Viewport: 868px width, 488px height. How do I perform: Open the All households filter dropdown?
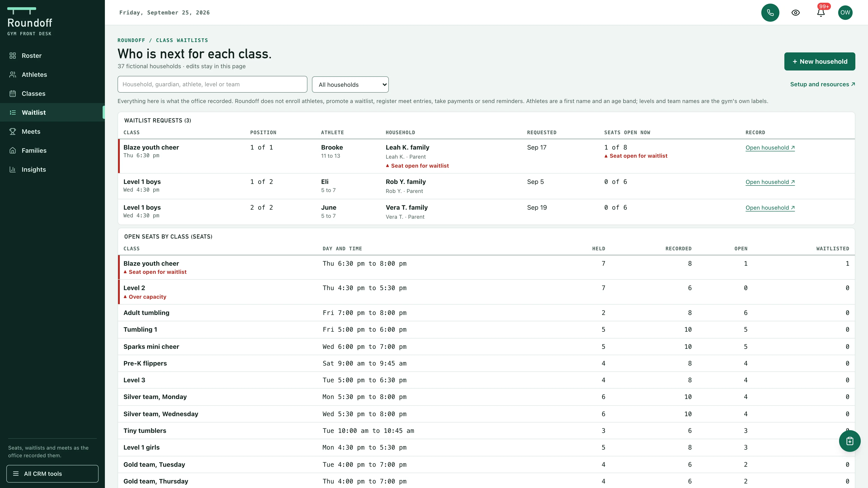(x=350, y=84)
